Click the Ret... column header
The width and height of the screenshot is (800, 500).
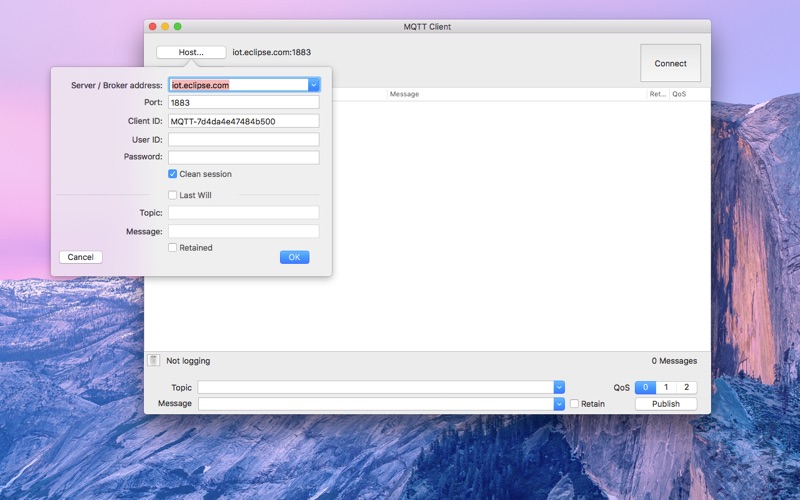(x=658, y=94)
